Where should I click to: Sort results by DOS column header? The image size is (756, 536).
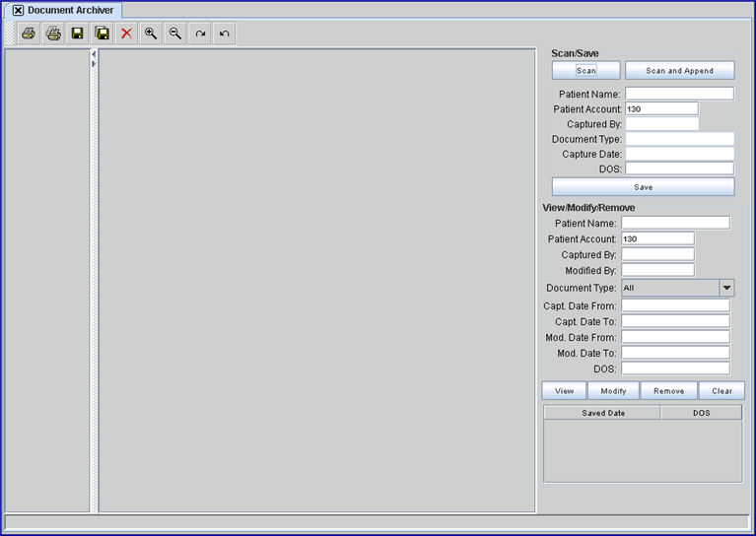coord(701,413)
